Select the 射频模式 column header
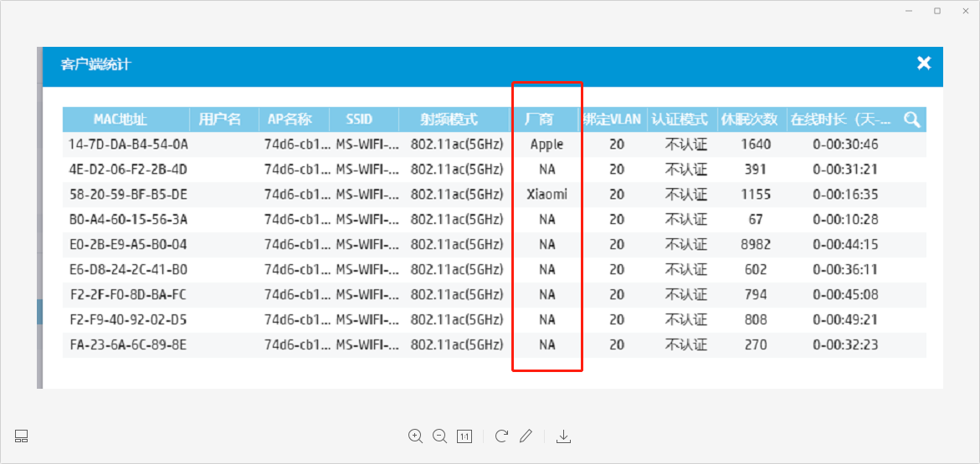980x464 pixels. coord(449,120)
